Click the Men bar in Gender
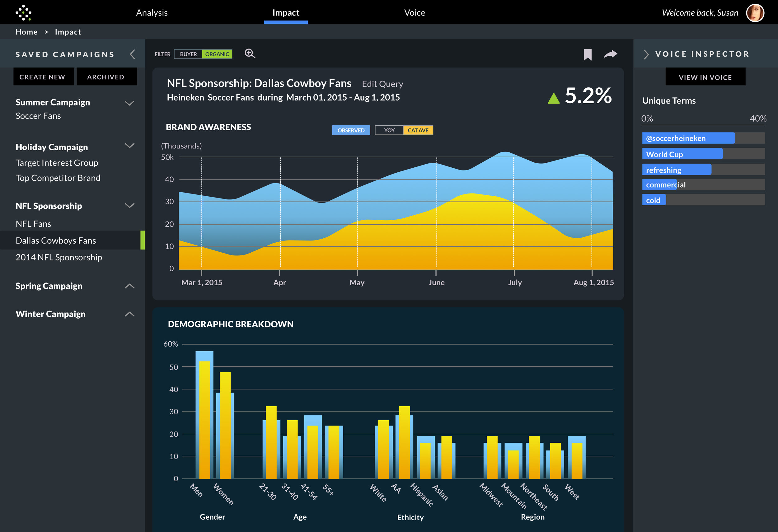This screenshot has width=778, height=532. click(204, 415)
